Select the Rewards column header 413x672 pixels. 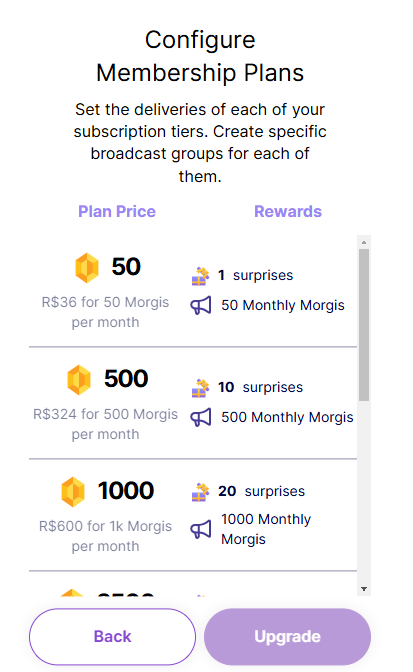tap(288, 212)
